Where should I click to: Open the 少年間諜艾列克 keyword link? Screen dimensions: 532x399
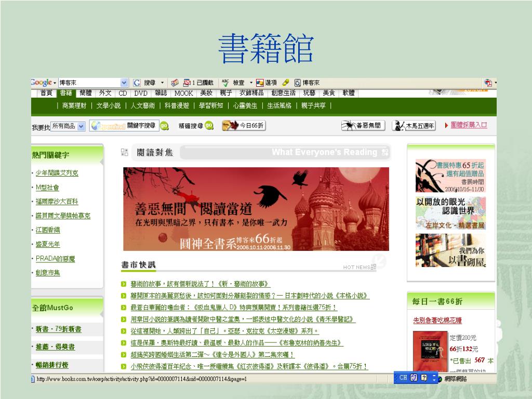point(57,173)
